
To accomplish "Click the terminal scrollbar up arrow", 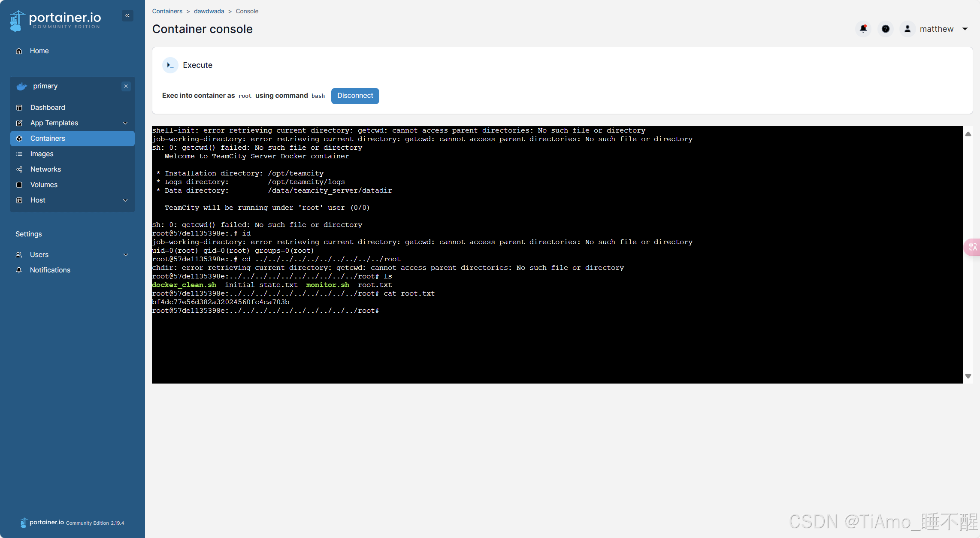I will click(x=968, y=134).
